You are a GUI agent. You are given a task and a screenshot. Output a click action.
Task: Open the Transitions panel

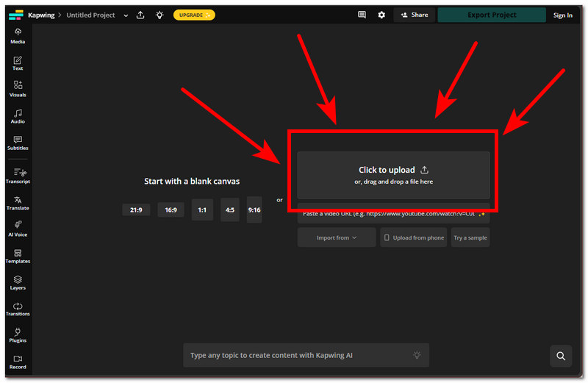[18, 309]
